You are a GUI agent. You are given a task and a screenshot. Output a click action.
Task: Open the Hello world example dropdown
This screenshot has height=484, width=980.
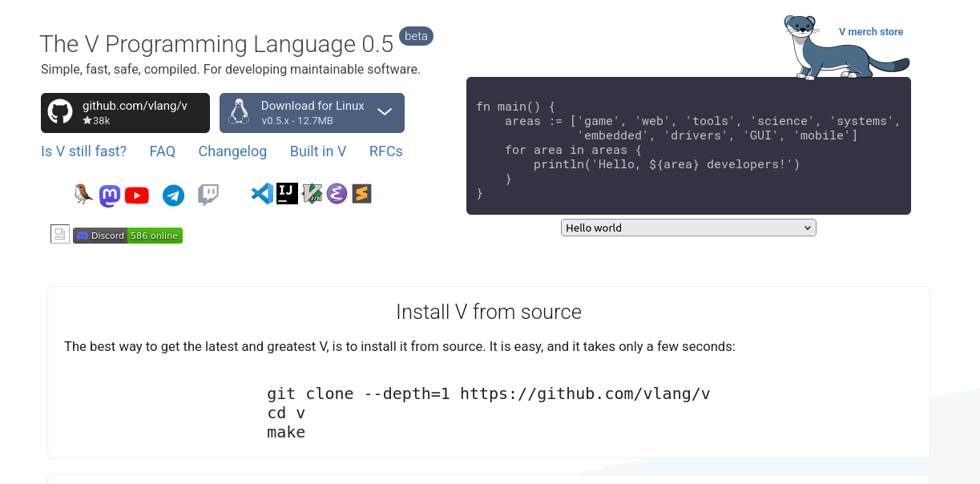pos(688,228)
